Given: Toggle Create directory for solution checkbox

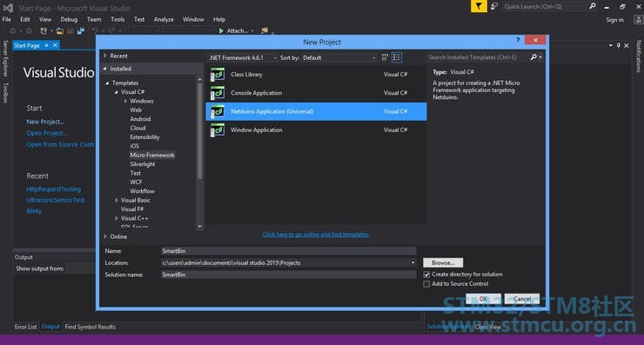Looking at the screenshot, I should [426, 275].
